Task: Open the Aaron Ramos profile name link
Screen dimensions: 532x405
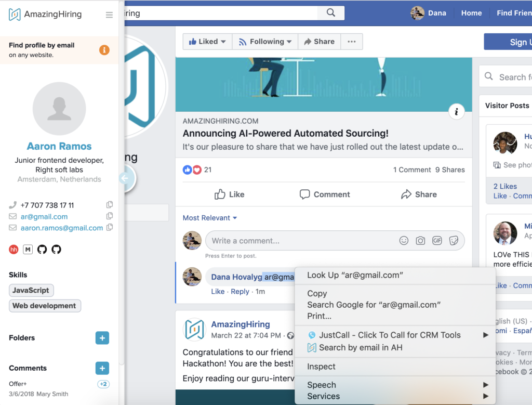Action: 59,146
